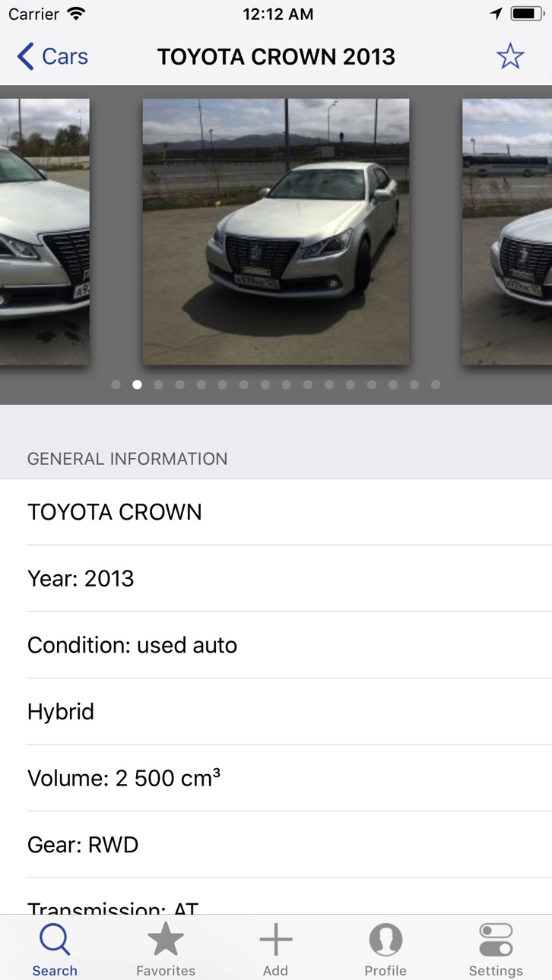
Task: Tap the partially visible left car photo
Action: point(44,232)
